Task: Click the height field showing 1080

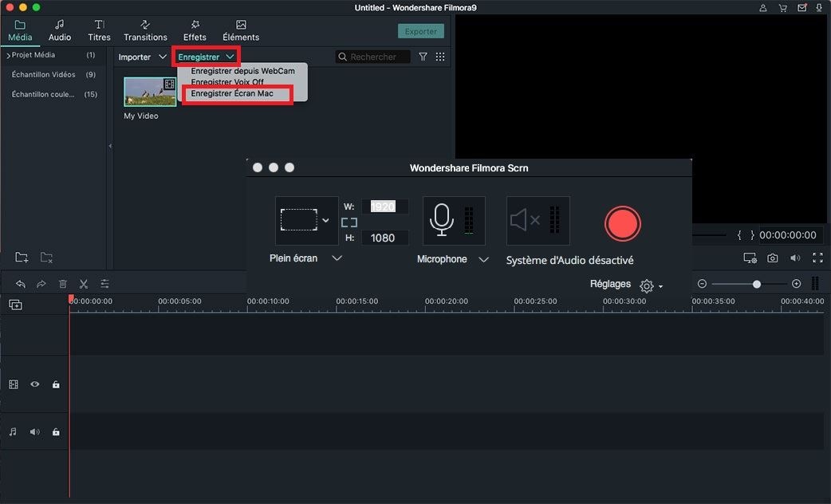Action: tap(384, 238)
